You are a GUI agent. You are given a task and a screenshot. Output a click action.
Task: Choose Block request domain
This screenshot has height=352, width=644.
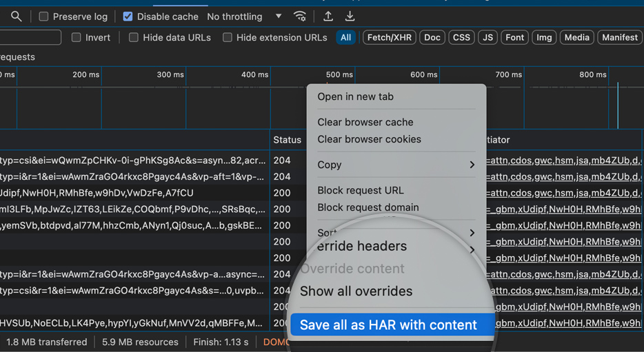(368, 207)
